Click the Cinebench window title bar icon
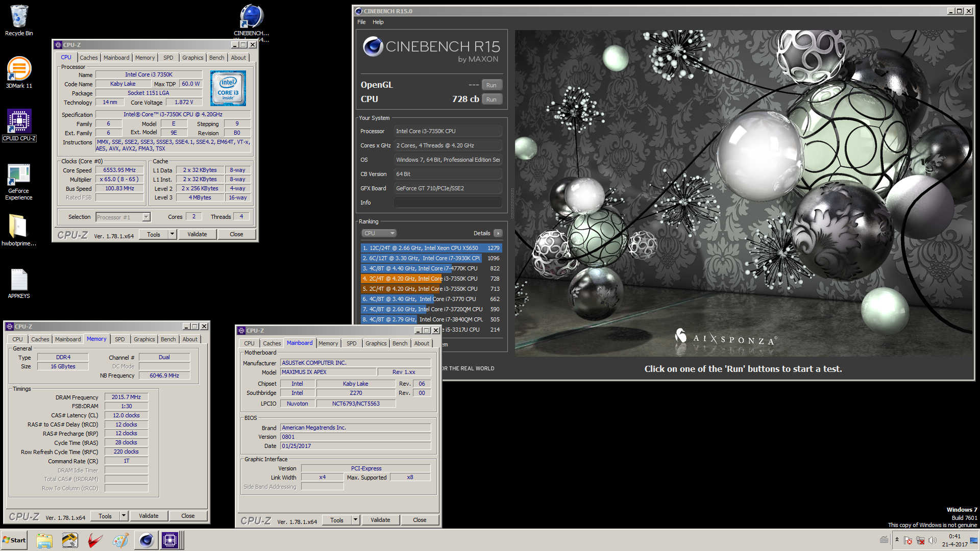Viewport: 980px width, 551px height. click(358, 11)
